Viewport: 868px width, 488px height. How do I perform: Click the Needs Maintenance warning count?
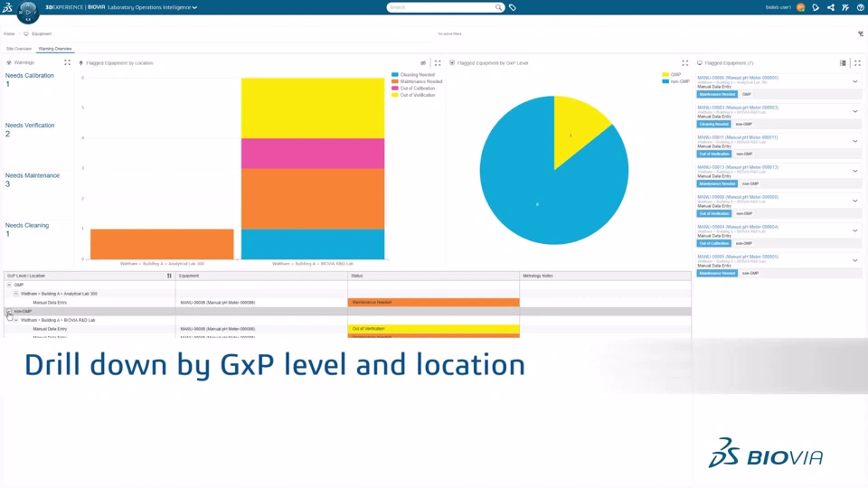coord(8,184)
